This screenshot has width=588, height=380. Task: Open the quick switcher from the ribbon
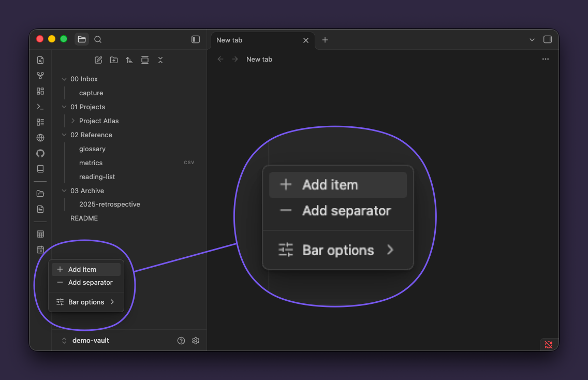coord(40,60)
